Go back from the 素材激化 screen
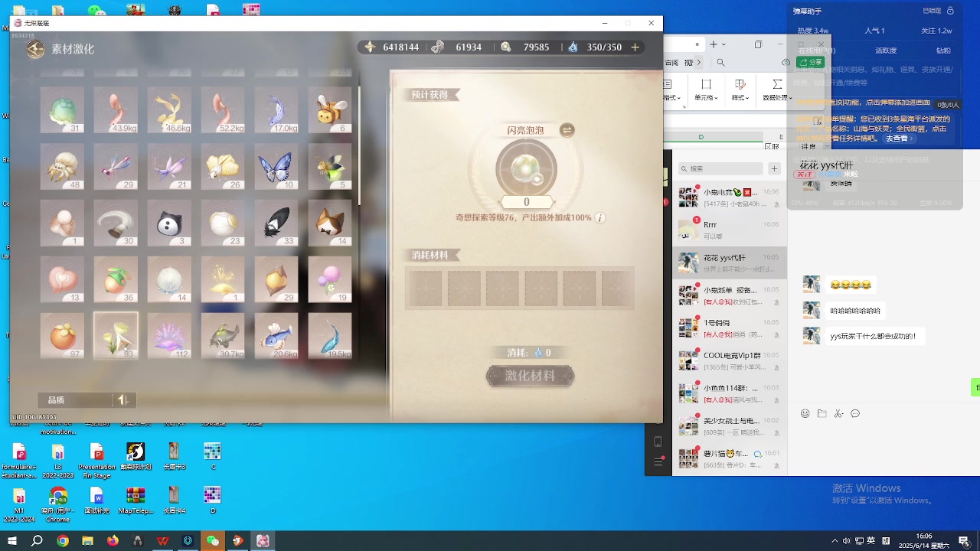The height and width of the screenshot is (551, 980). [x=35, y=49]
